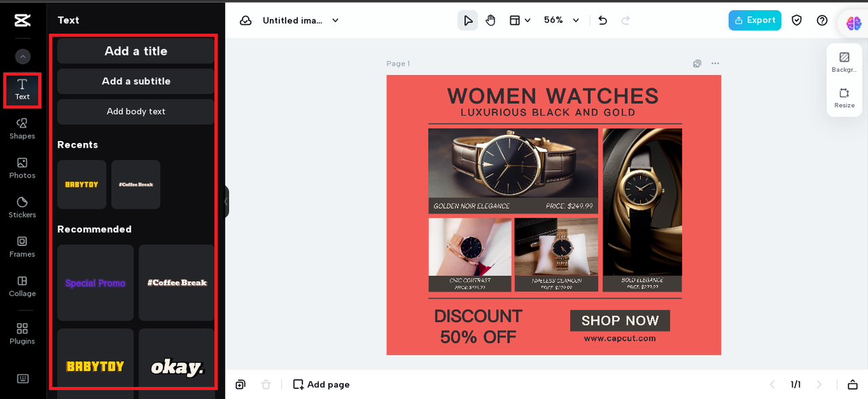Open the layout view dropdown

(x=519, y=20)
